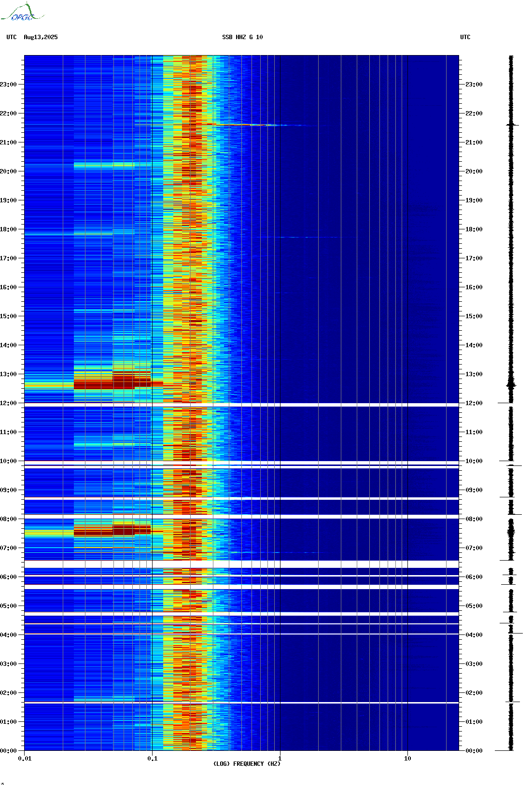Viewport: 532px width, 789px height.
Task: Click the 10 Hz frequency axis label
Action: 407,759
